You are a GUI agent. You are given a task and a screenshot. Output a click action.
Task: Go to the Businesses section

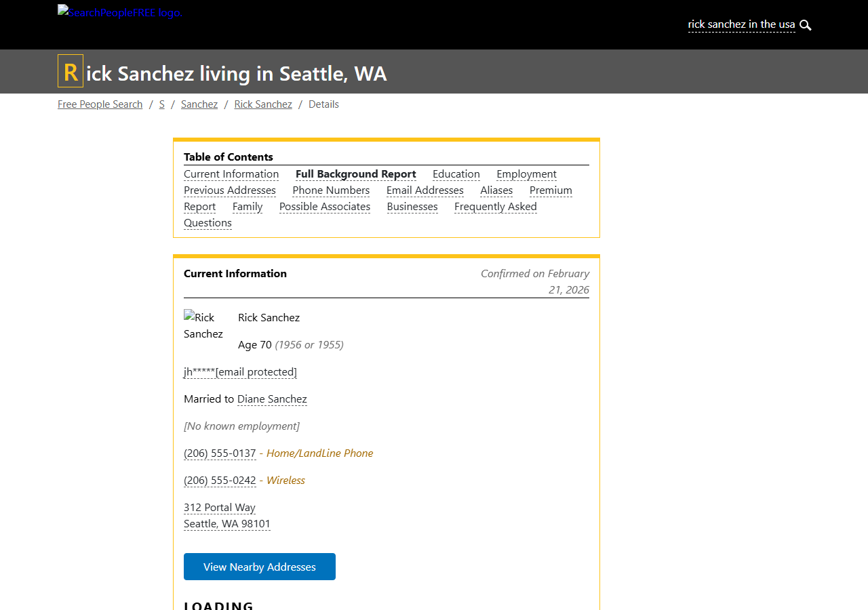click(x=412, y=207)
